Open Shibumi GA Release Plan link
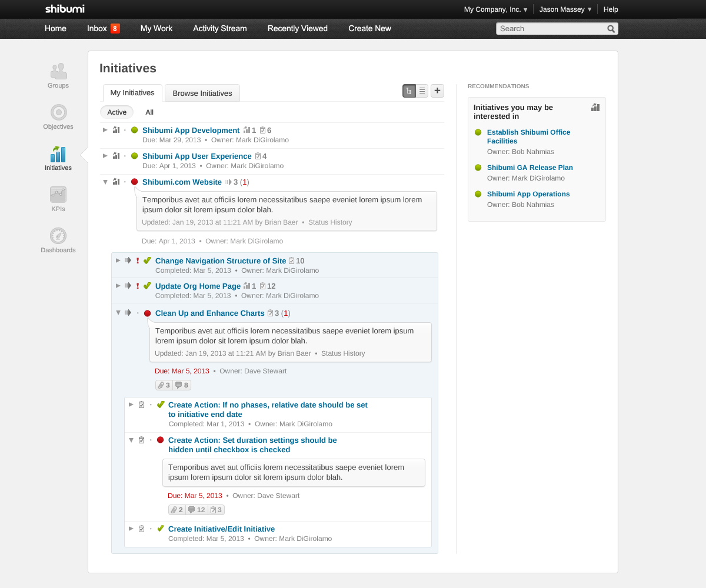Screen dimensions: 706x588 pos(530,168)
